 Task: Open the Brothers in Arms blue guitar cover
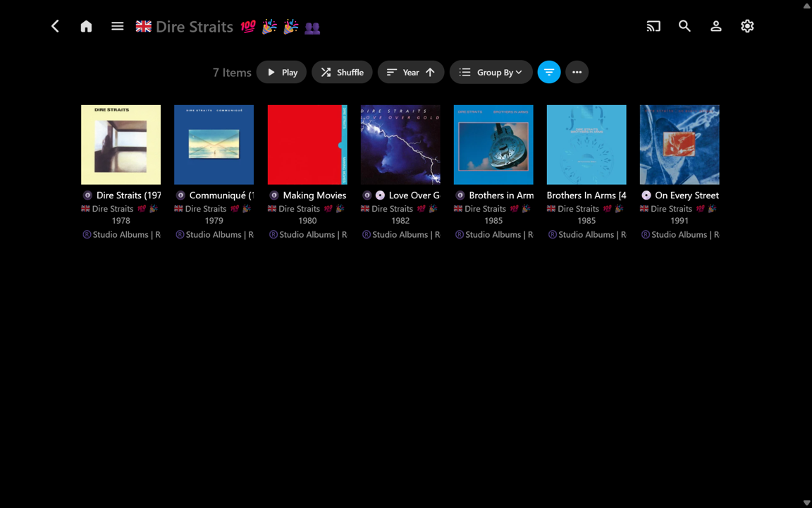(493, 145)
